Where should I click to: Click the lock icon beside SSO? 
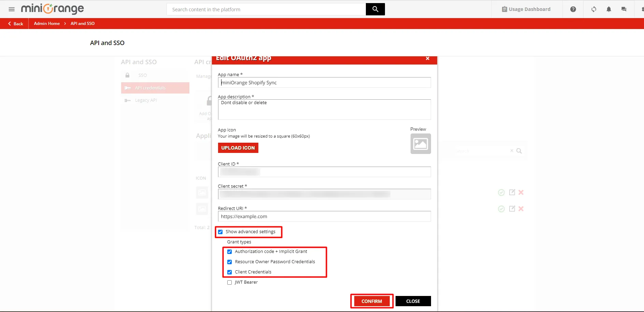[x=127, y=75]
